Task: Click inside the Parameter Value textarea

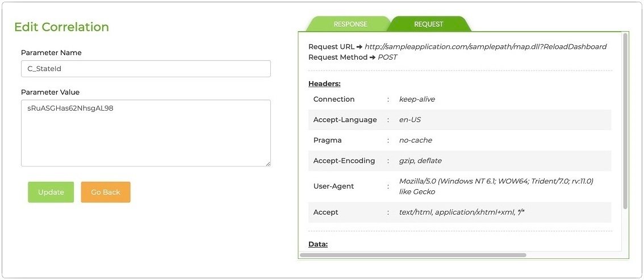Action: (145, 133)
